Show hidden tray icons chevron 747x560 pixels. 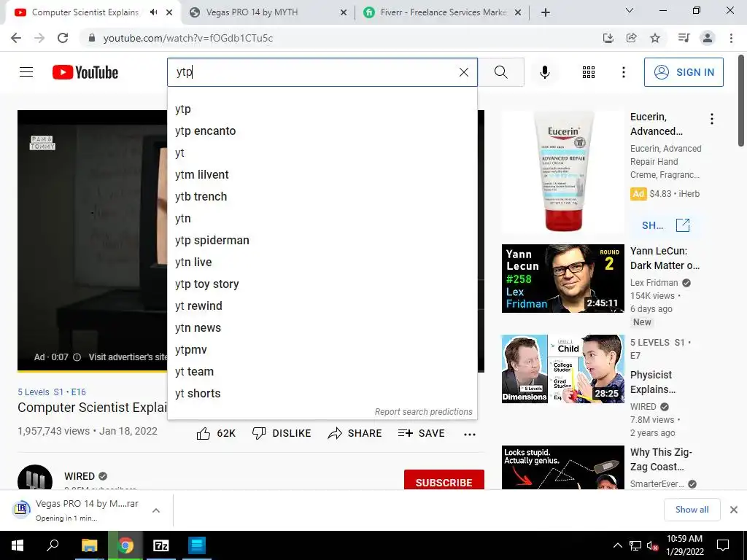pyautogui.click(x=617, y=545)
